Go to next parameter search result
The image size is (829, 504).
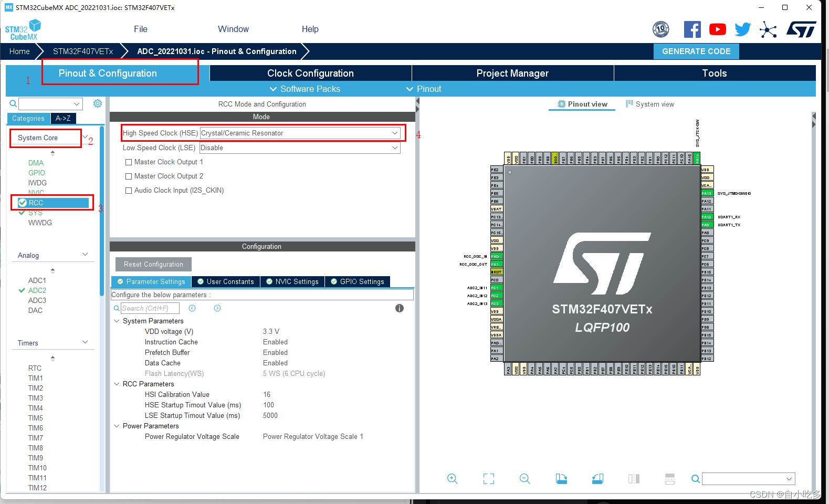pos(217,308)
